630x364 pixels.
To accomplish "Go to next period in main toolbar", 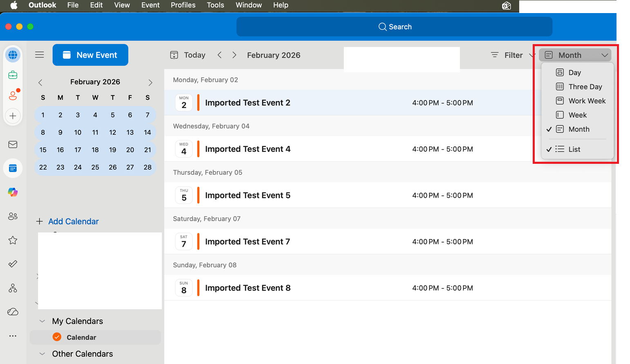I will 234,55.
